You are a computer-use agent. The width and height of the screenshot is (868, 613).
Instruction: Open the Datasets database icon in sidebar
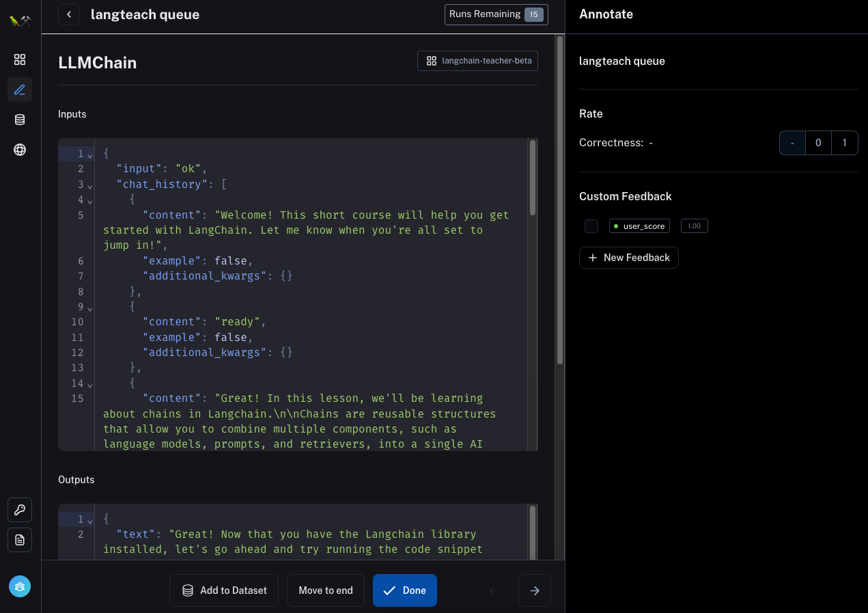(x=20, y=120)
